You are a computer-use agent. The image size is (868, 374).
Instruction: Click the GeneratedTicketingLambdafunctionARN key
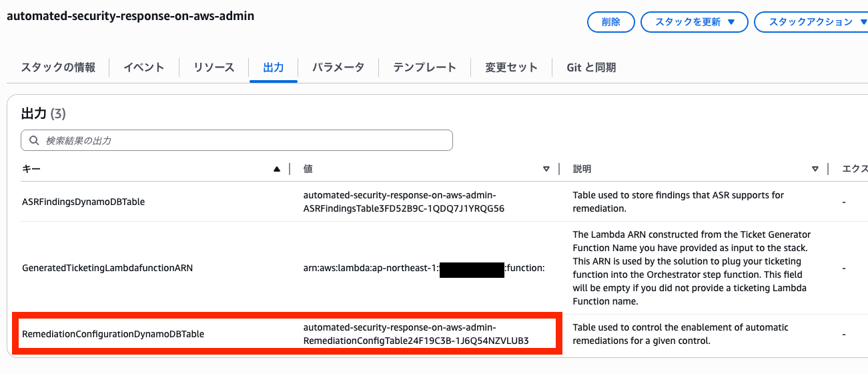click(x=107, y=268)
